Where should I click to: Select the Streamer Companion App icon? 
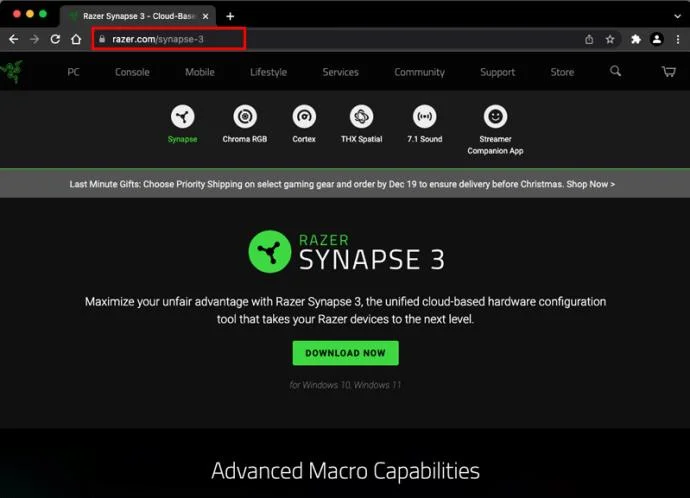pos(495,117)
